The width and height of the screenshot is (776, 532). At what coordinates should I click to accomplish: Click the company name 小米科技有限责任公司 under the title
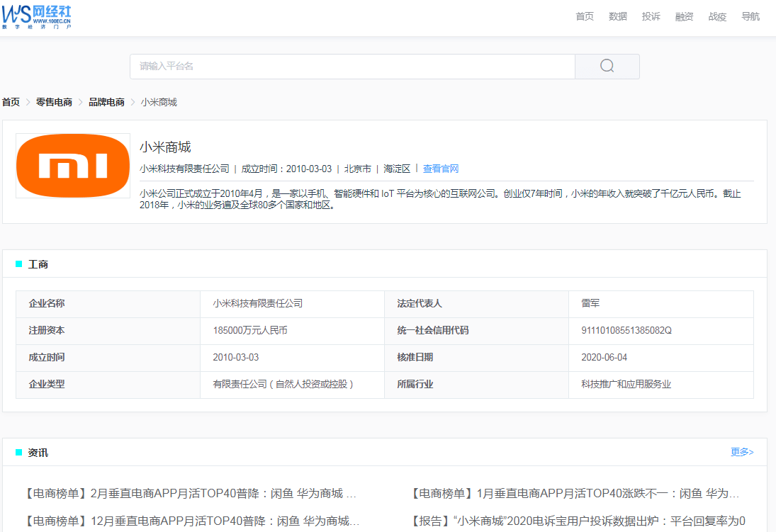(x=184, y=169)
